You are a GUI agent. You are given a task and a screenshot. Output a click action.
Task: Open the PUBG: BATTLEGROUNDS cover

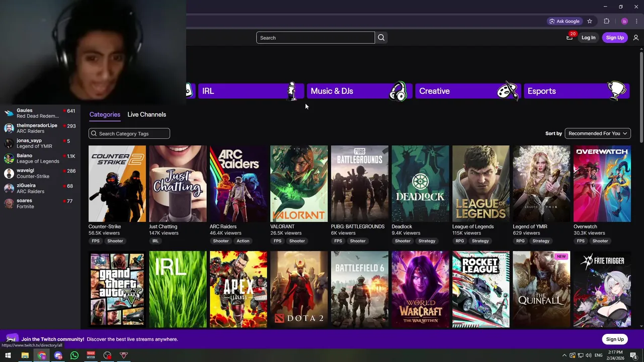click(360, 184)
